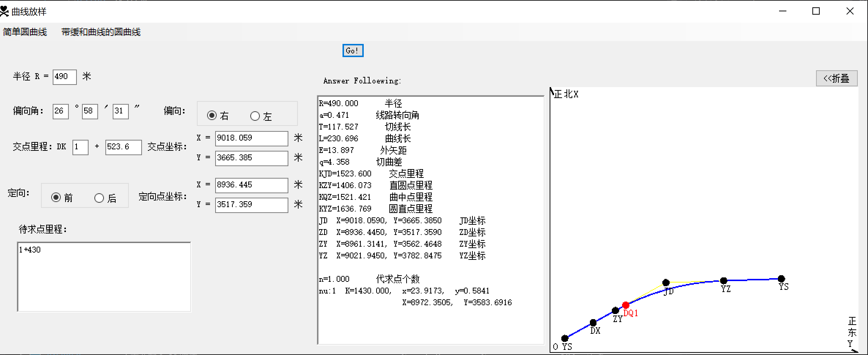
Task: Click in the 待求点里程 text area
Action: (104, 277)
